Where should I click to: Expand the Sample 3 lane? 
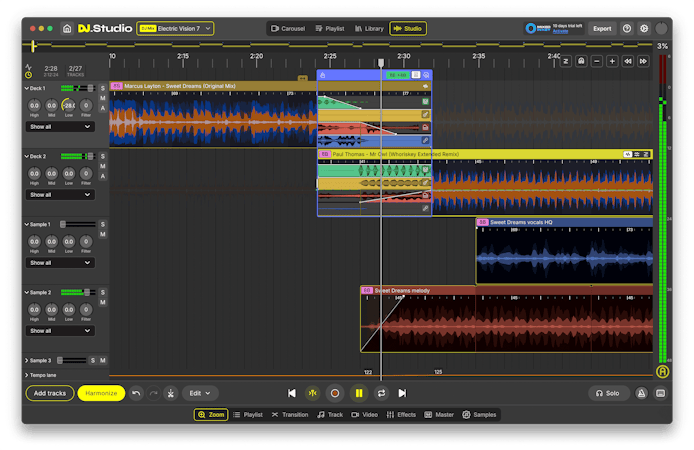[27, 361]
